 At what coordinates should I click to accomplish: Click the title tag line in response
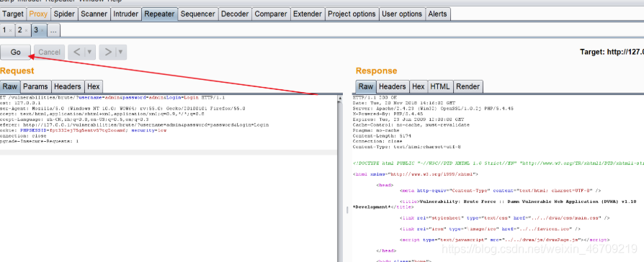click(518, 202)
